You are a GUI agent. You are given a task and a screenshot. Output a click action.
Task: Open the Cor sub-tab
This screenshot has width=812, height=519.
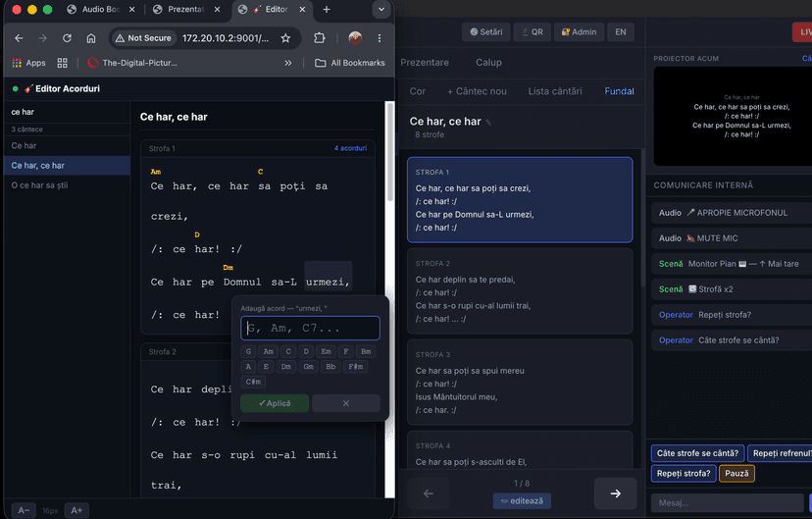[x=418, y=91]
